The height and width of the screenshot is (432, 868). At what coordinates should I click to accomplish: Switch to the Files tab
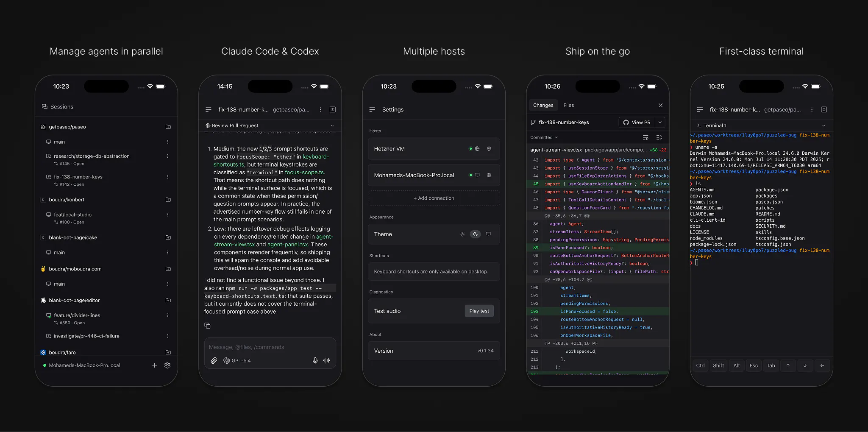coord(568,105)
